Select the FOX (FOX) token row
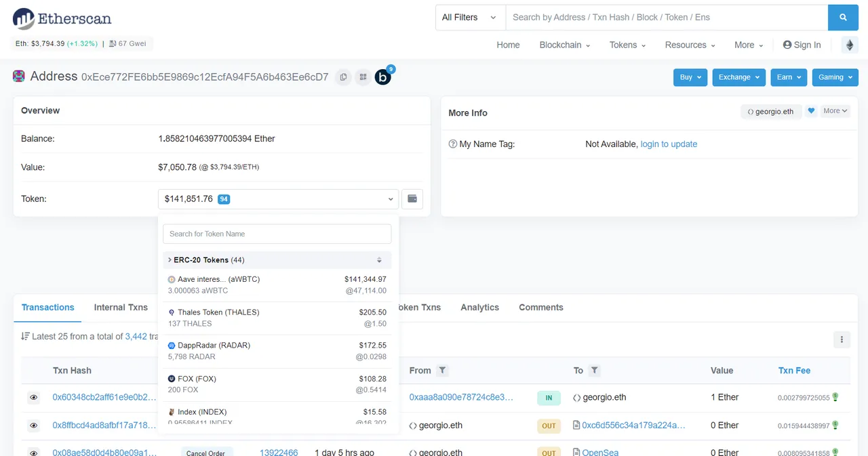868x456 pixels. click(277, 384)
